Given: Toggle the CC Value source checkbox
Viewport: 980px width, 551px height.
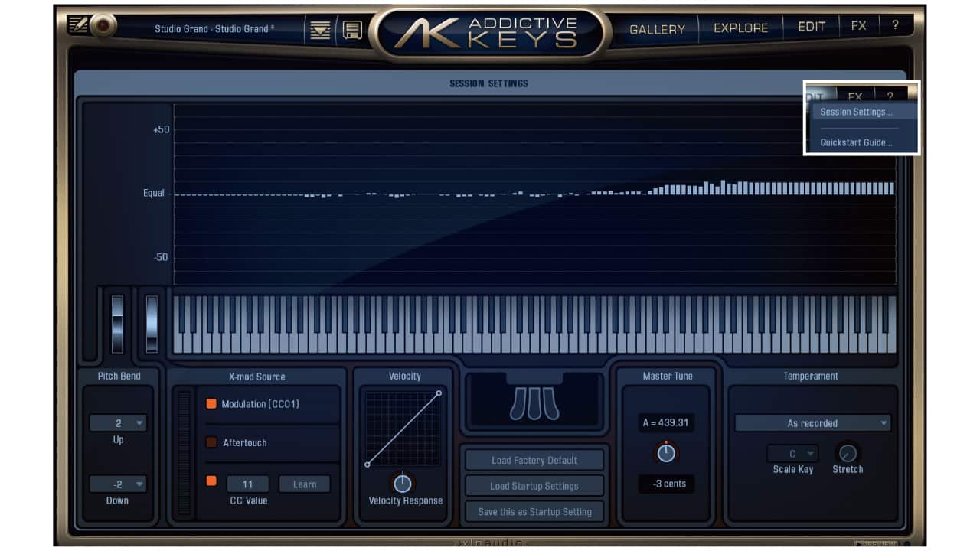Looking at the screenshot, I should tap(211, 481).
